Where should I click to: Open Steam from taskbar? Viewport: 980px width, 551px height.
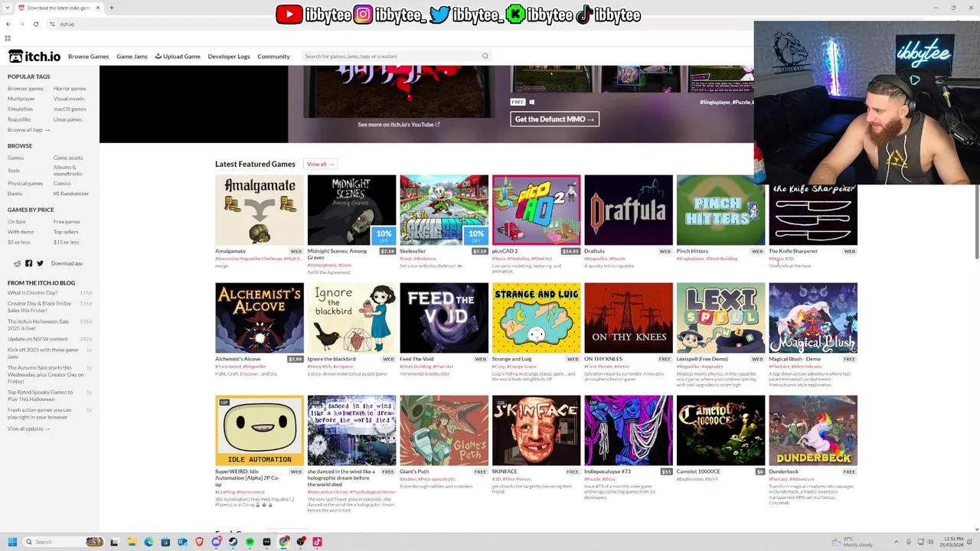click(234, 542)
